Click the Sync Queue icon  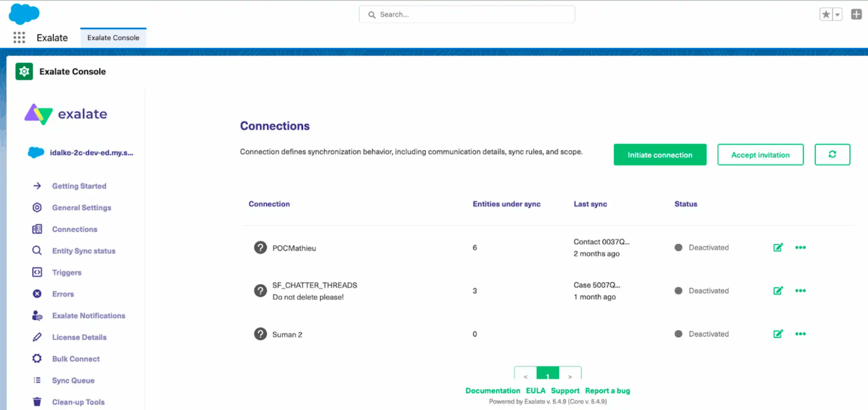point(37,380)
